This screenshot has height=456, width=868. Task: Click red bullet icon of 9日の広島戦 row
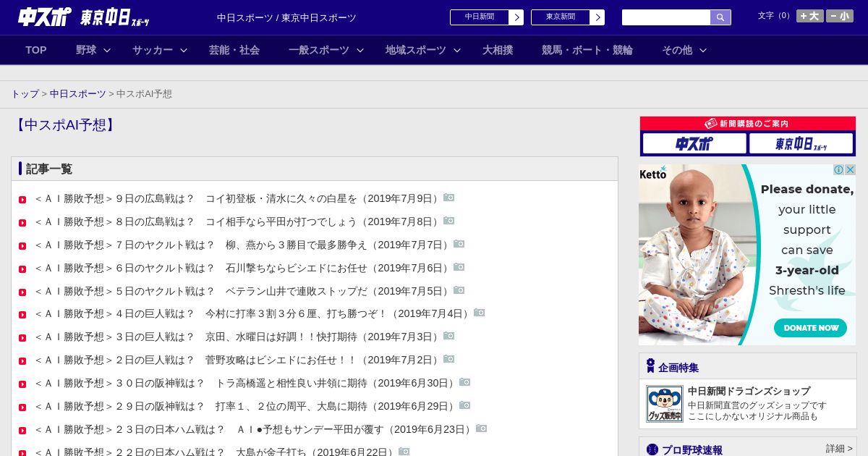pos(22,199)
